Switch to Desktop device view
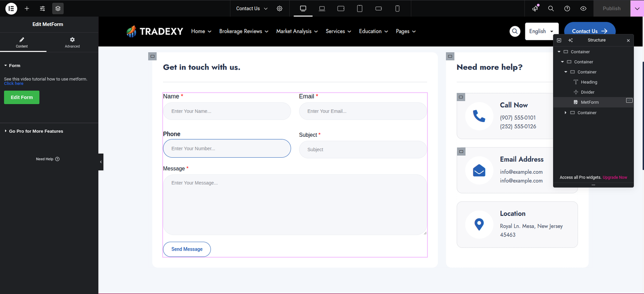Screen dimensions: 644x294 tap(303, 8)
